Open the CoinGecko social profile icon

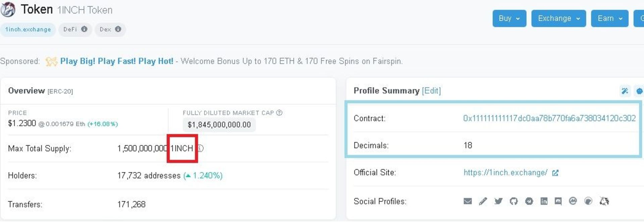(x=588, y=201)
